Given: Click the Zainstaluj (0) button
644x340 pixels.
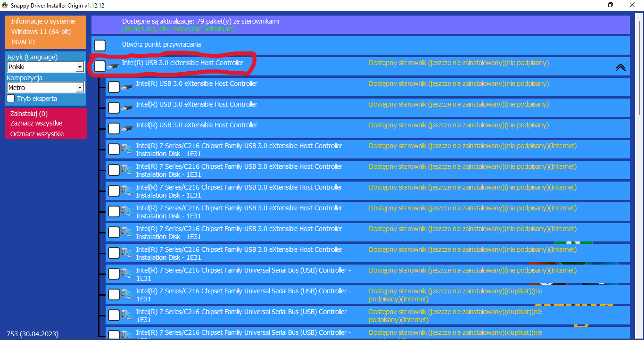Looking at the screenshot, I should 29,114.
